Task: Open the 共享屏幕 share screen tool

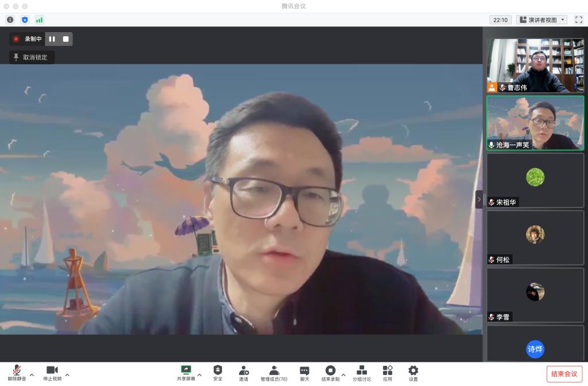Action: click(x=185, y=373)
